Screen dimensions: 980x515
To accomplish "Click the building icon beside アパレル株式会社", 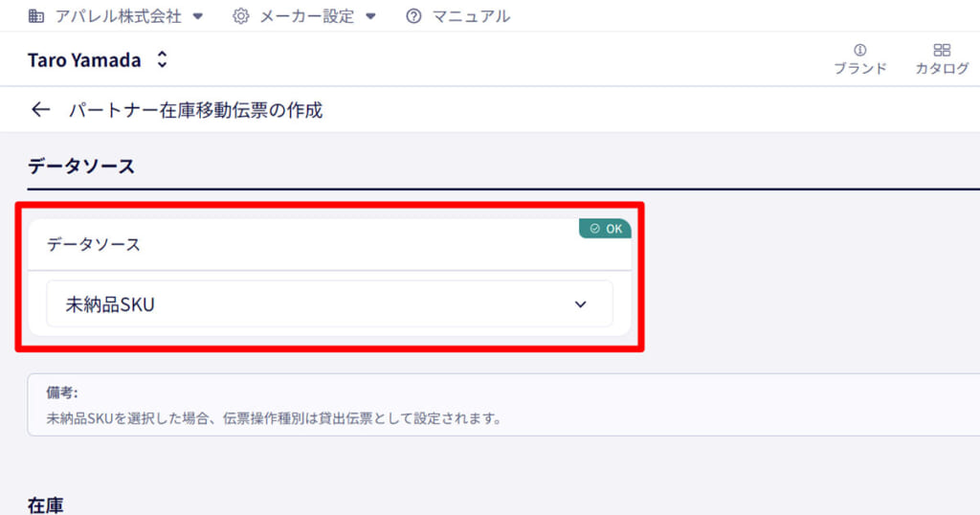I will point(36,16).
